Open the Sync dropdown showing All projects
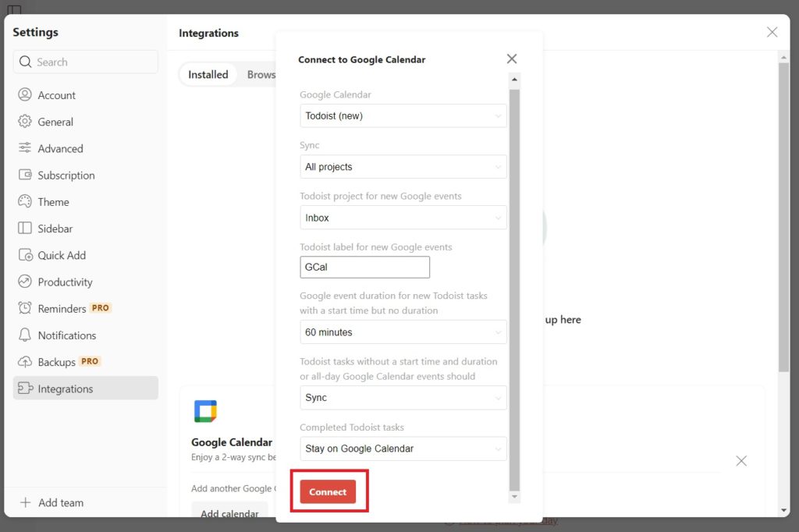The image size is (799, 532). (403, 167)
